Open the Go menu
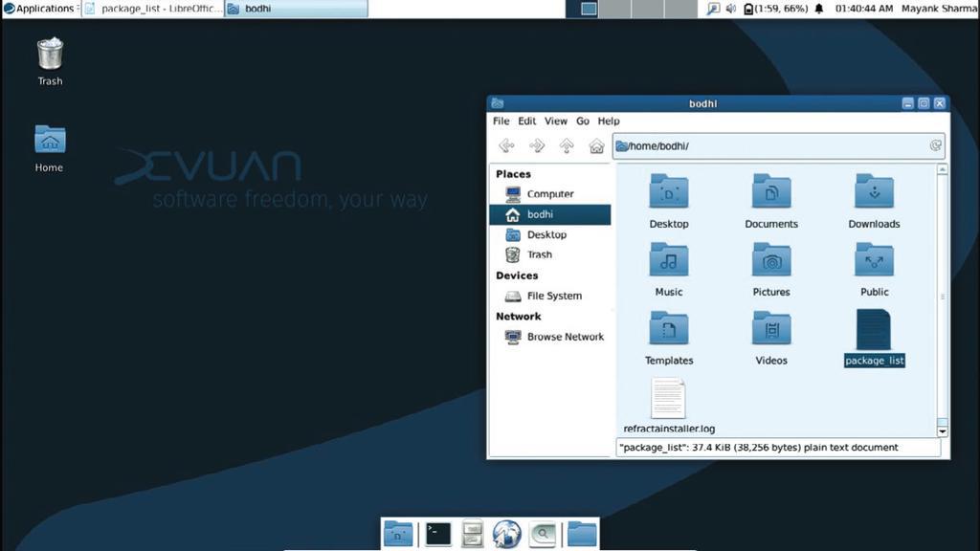 tap(583, 121)
